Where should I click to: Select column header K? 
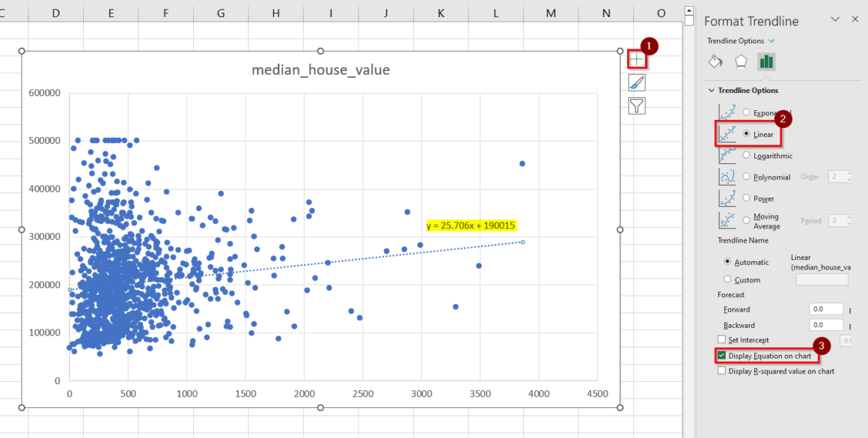click(x=441, y=13)
